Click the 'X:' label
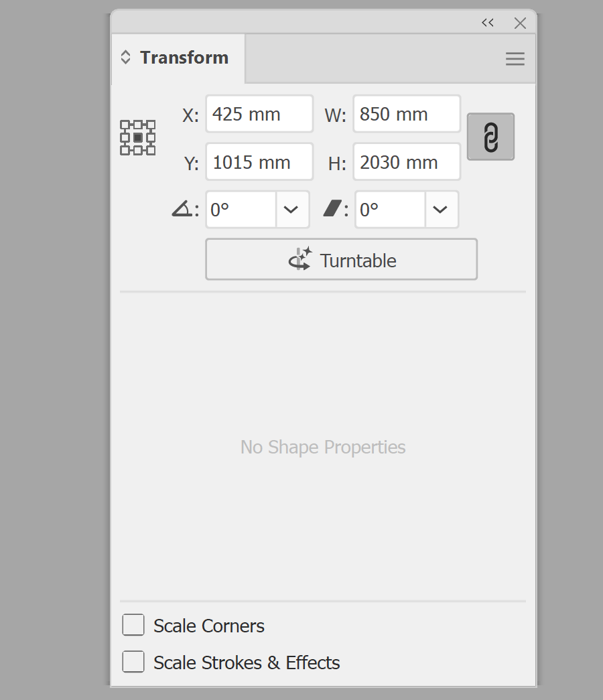This screenshot has width=603, height=700. [x=191, y=115]
